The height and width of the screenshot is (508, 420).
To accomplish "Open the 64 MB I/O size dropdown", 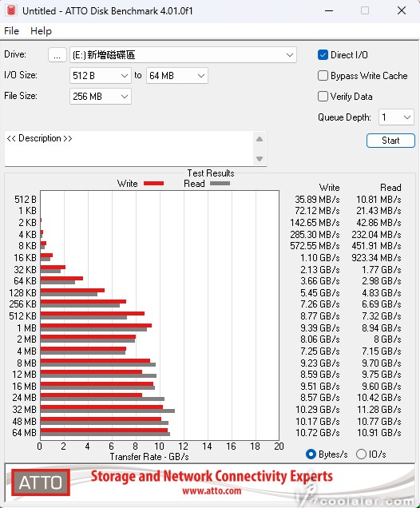I will [x=176, y=76].
